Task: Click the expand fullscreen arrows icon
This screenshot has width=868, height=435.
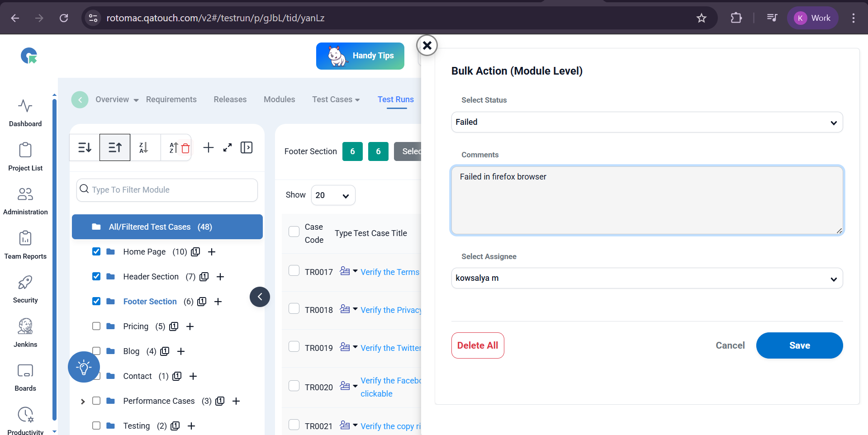Action: click(228, 147)
